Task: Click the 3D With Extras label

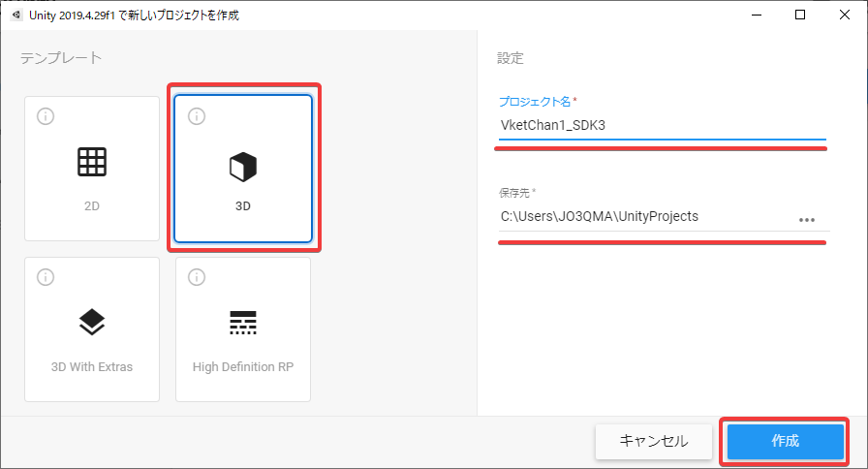Action: [92, 366]
